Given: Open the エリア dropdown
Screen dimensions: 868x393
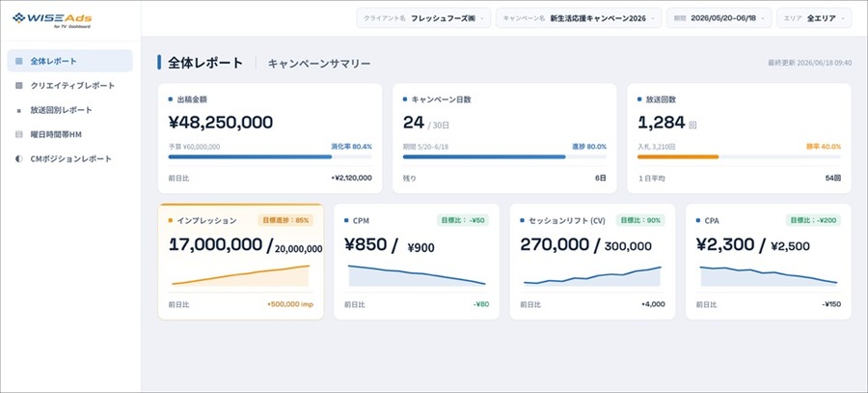Looking at the screenshot, I should point(814,18).
